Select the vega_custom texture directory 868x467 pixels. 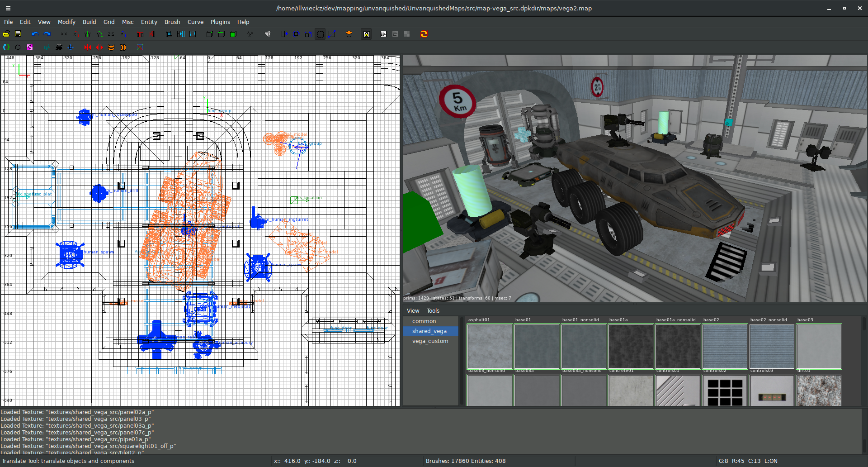point(430,341)
